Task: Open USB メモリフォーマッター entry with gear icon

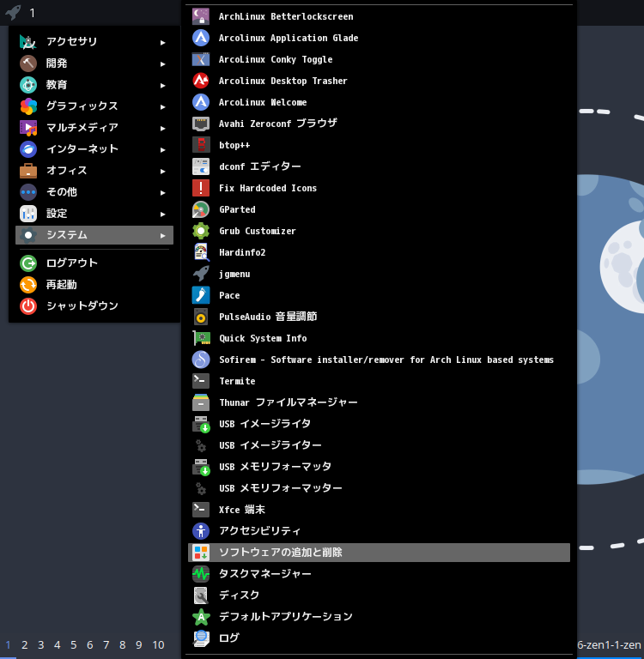Action: [x=379, y=488]
